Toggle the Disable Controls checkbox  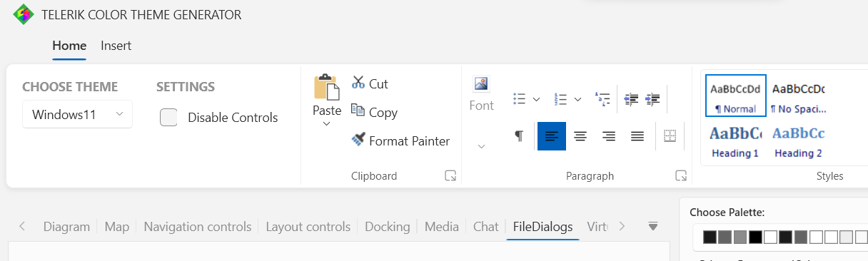coord(168,118)
